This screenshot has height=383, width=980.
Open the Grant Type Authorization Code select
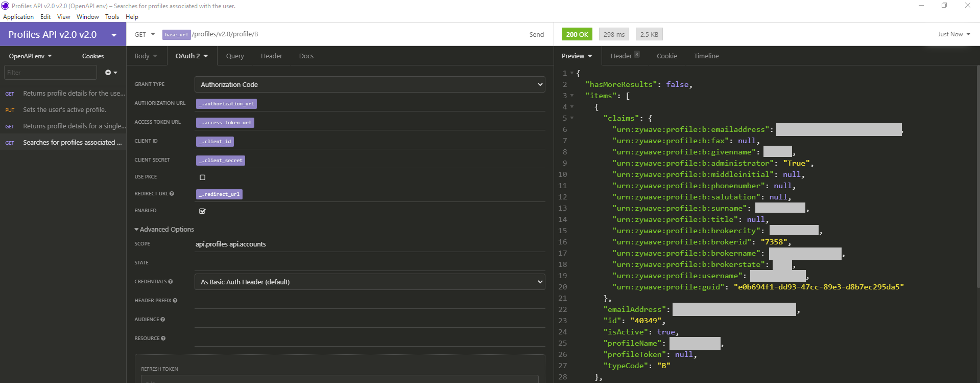pyautogui.click(x=370, y=84)
